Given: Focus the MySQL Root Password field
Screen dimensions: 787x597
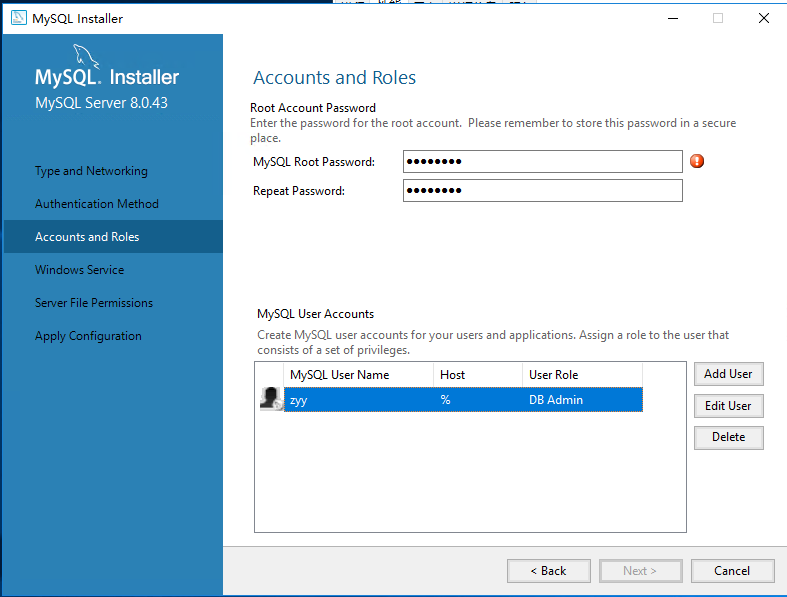Looking at the screenshot, I should [x=543, y=162].
